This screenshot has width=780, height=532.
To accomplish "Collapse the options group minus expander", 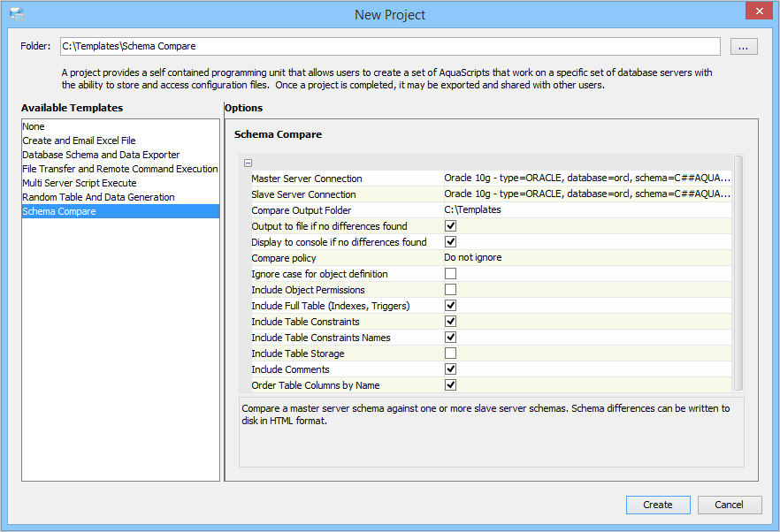I will point(249,163).
